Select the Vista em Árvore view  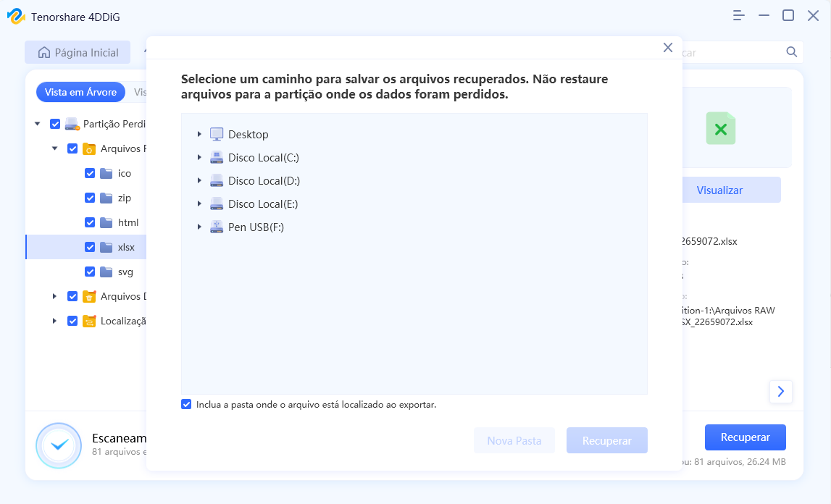[x=80, y=92]
